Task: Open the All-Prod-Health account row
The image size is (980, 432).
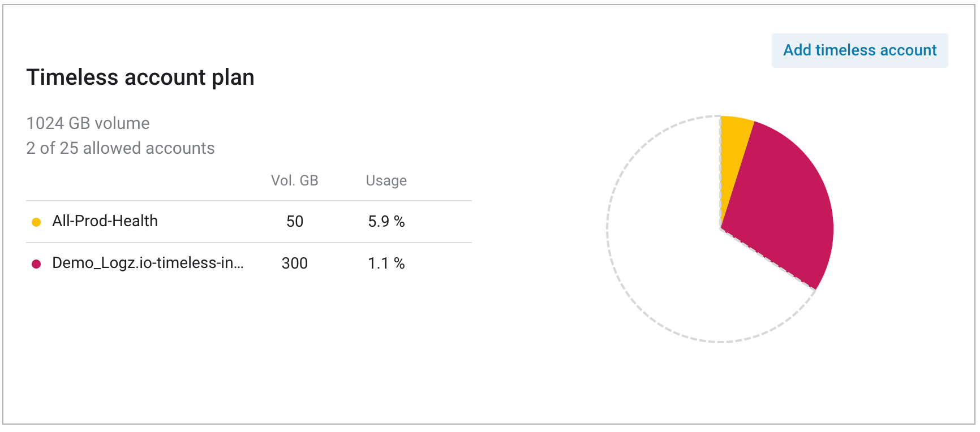Action: tap(249, 222)
